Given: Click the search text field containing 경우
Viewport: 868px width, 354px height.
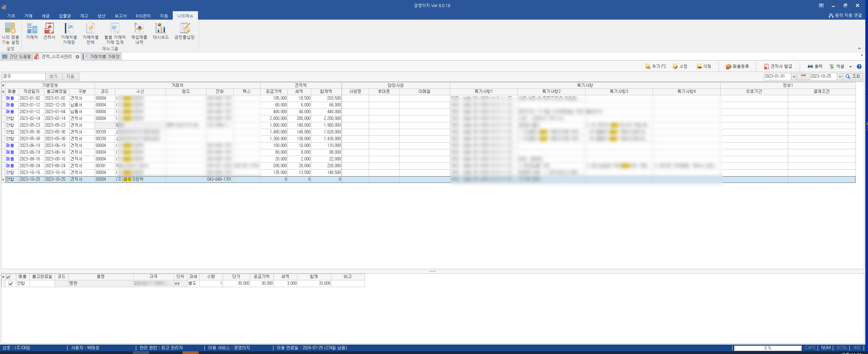Looking at the screenshot, I should [24, 77].
